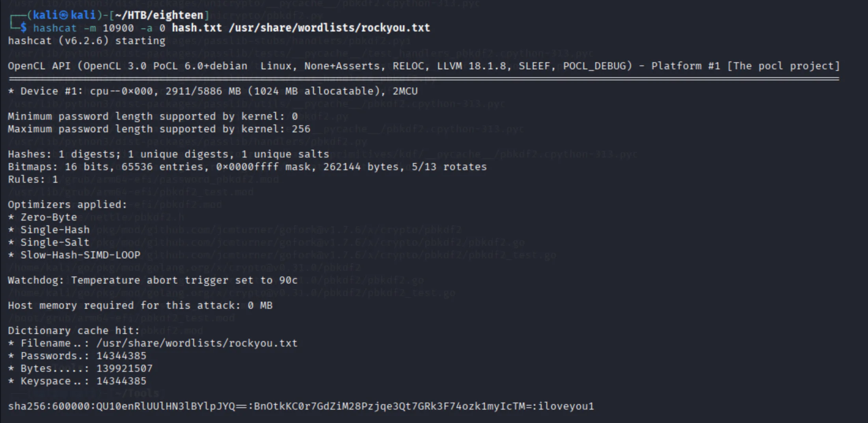868x423 pixels.
Task: Click the hashcat command word
Action: click(55, 28)
